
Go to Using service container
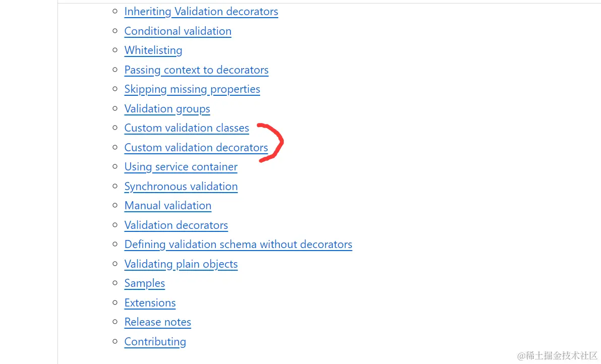coord(181,167)
